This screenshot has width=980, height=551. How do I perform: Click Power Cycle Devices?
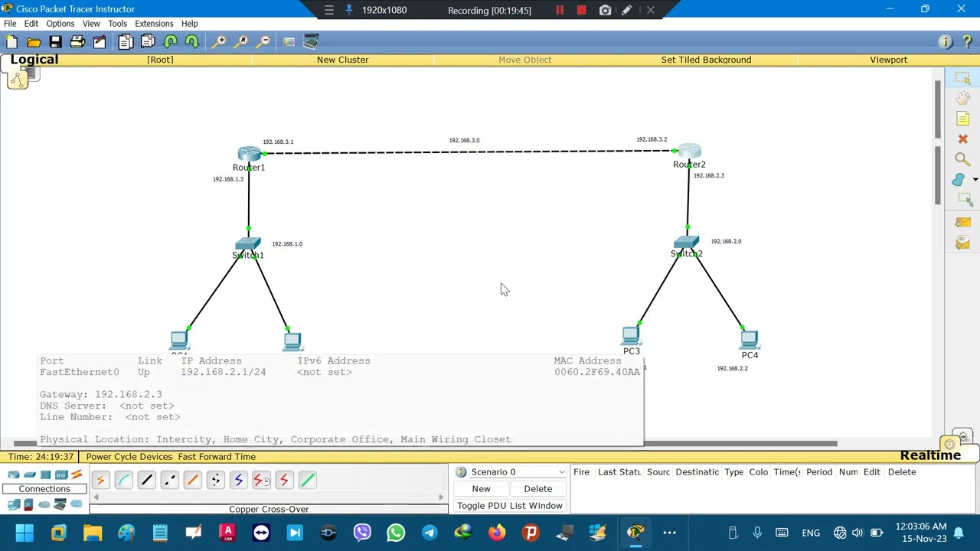click(129, 457)
